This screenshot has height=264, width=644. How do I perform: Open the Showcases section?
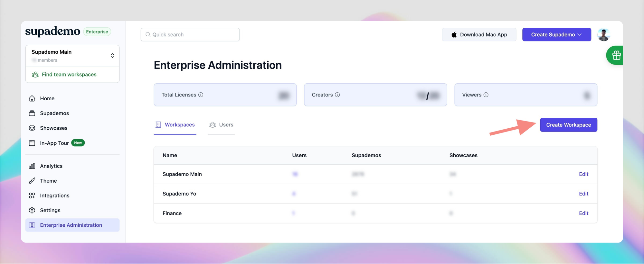pos(54,128)
